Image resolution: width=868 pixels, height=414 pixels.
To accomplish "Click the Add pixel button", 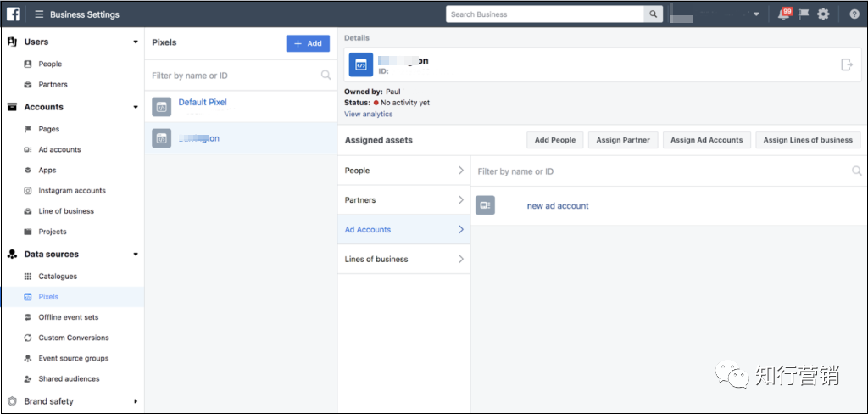I will point(308,43).
